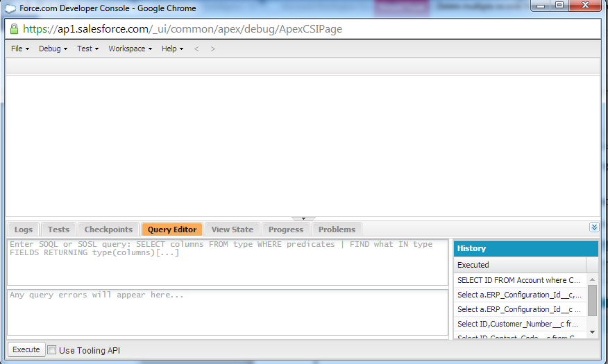Switch to the Tests tab
The height and width of the screenshot is (364, 608).
[58, 229]
